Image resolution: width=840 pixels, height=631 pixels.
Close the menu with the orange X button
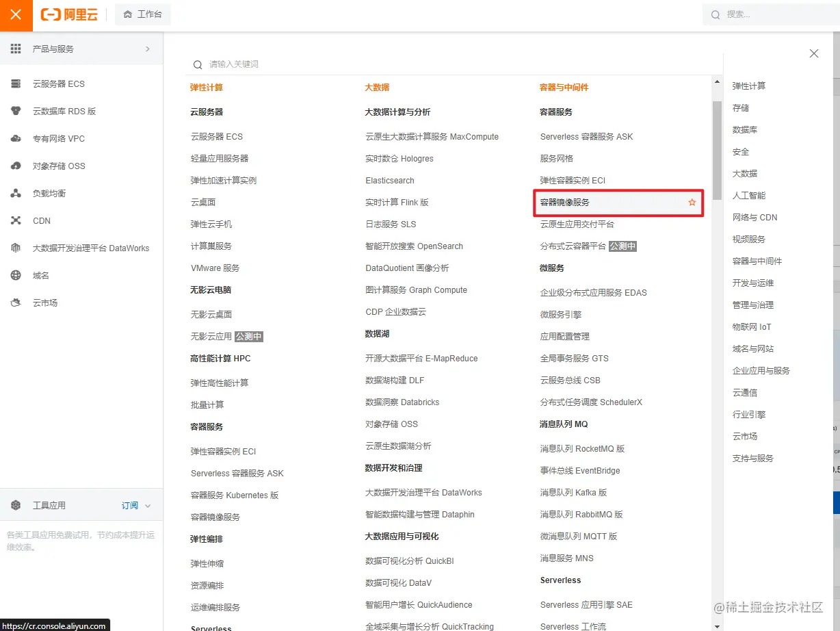click(16, 15)
